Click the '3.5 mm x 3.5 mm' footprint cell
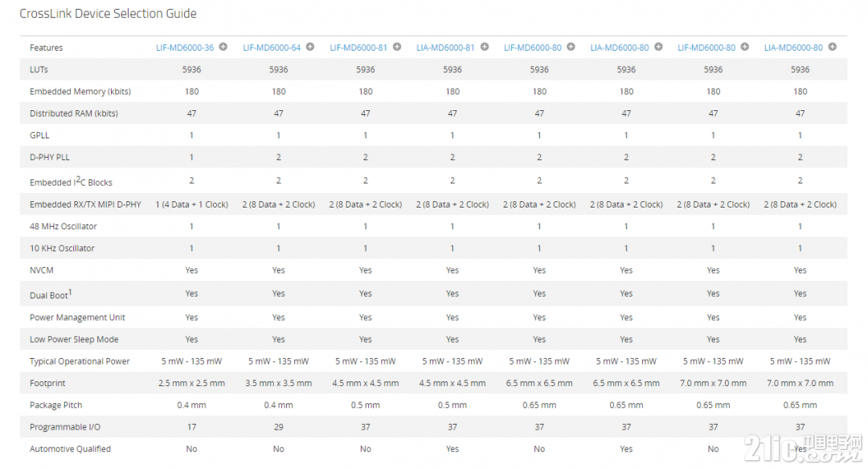Viewport: 868px width, 469px height. (x=278, y=383)
